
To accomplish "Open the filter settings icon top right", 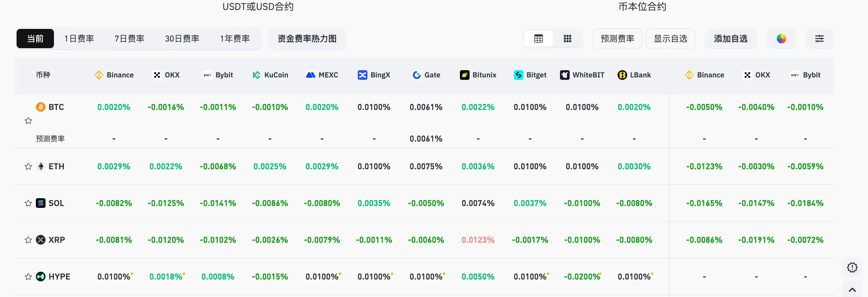I will [819, 38].
